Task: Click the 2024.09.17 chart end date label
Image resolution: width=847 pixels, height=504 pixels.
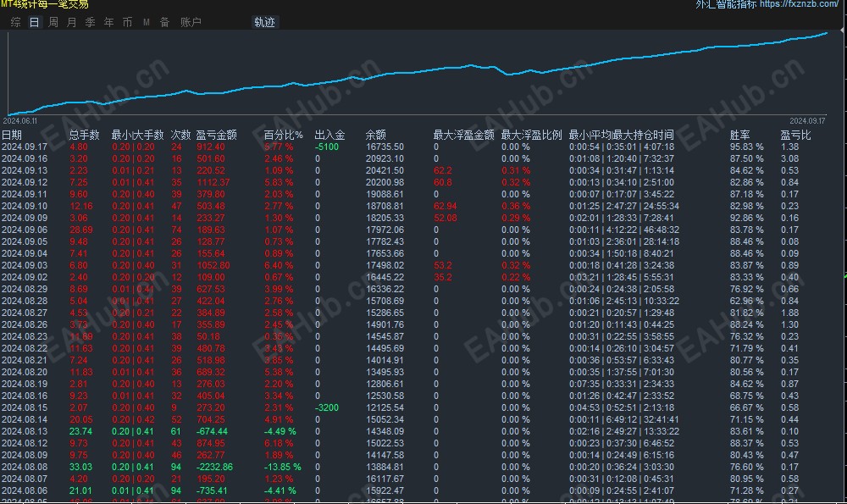Action: (807, 121)
